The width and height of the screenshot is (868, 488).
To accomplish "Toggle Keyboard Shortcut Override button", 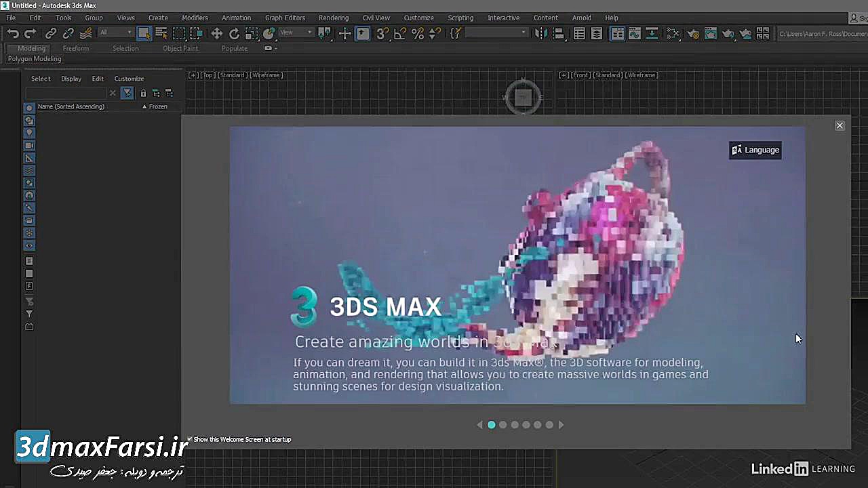I will (x=363, y=33).
